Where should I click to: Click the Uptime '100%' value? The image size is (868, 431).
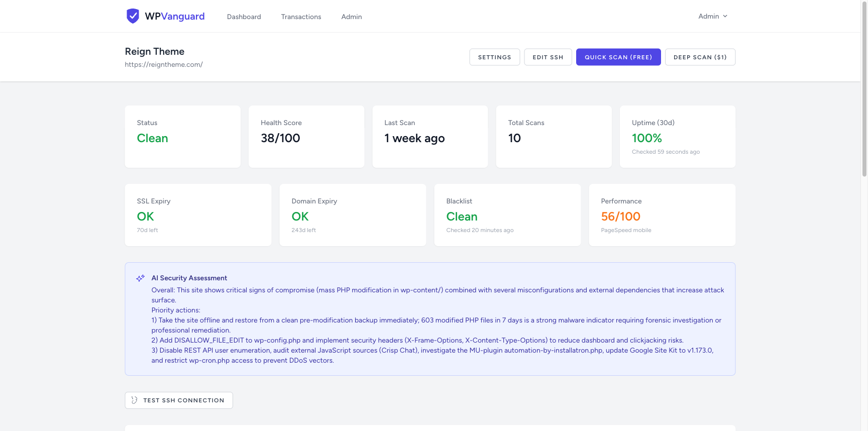[x=646, y=138]
